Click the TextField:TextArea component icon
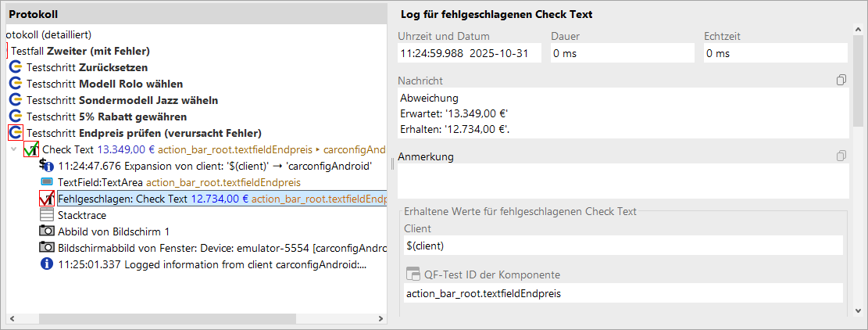Image resolution: width=868 pixels, height=330 pixels. 46,182
